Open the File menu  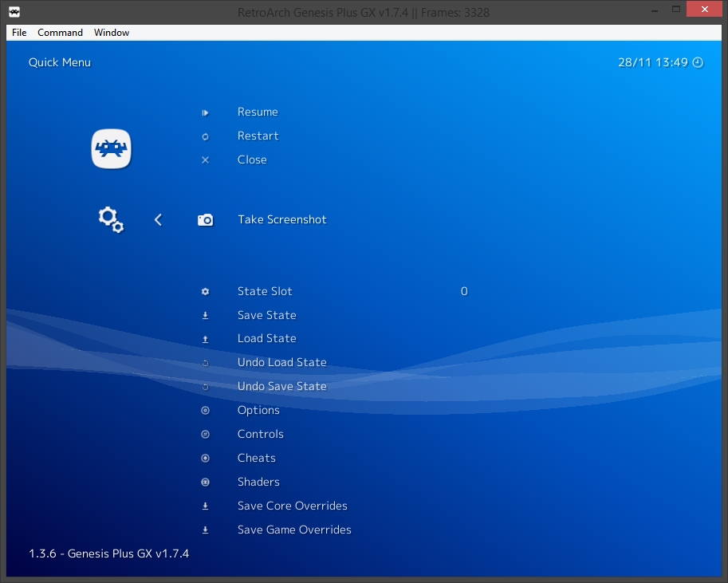pyautogui.click(x=19, y=33)
